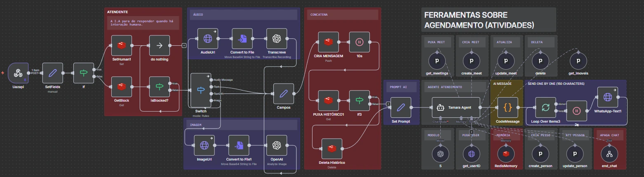The width and height of the screenshot is (644, 177).
Task: Click plus button below Tamara Agent Tool connector
Action: [471, 132]
